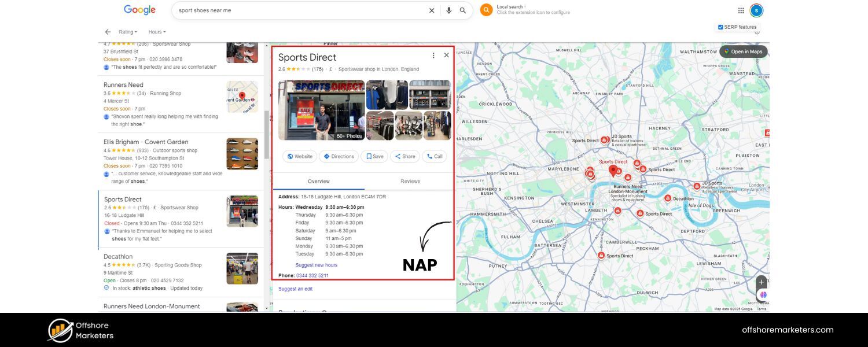Open the Google apps grid
Viewport: 868px width, 347px height.
tap(741, 10)
